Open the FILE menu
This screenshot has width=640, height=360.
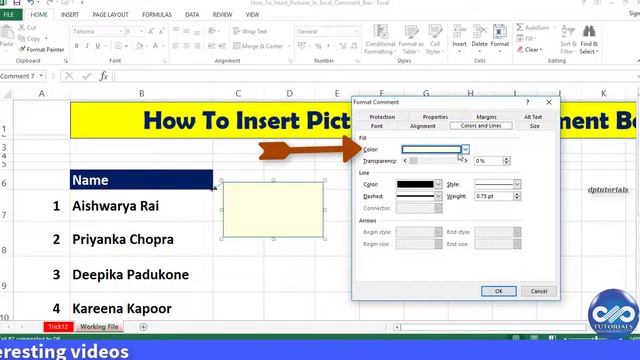click(x=9, y=14)
